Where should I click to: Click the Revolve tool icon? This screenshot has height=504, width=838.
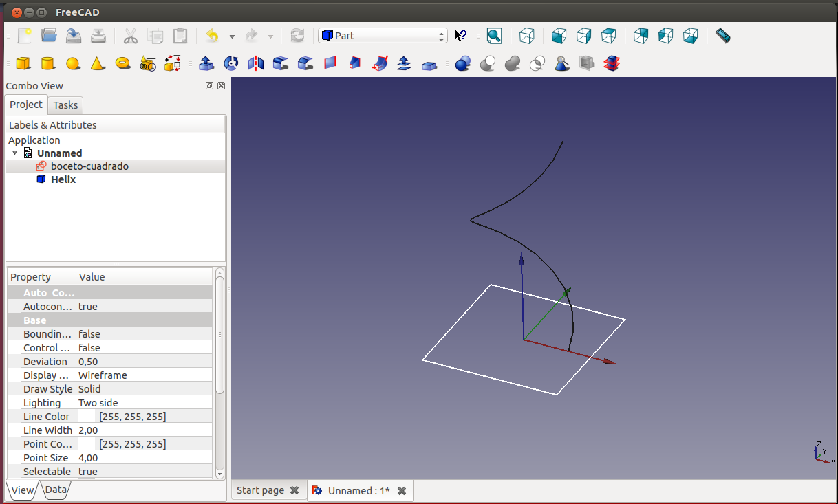pyautogui.click(x=231, y=64)
